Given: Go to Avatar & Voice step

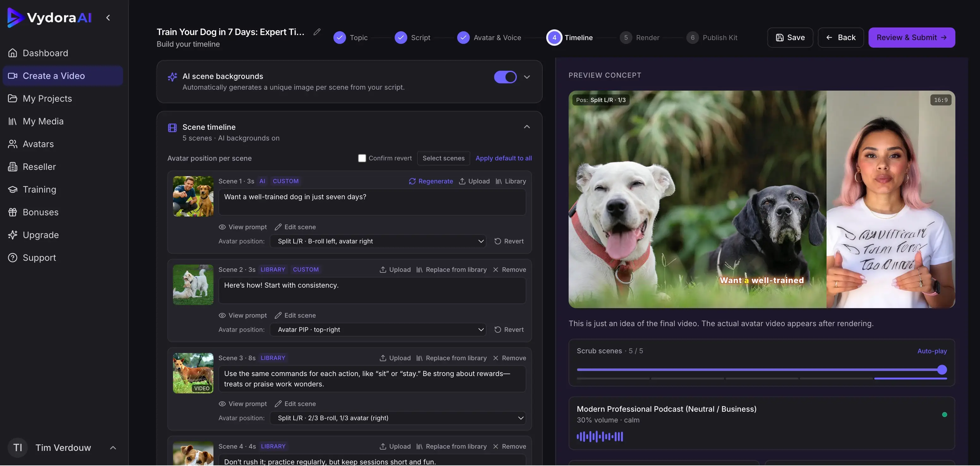Looking at the screenshot, I should pyautogui.click(x=489, y=38).
